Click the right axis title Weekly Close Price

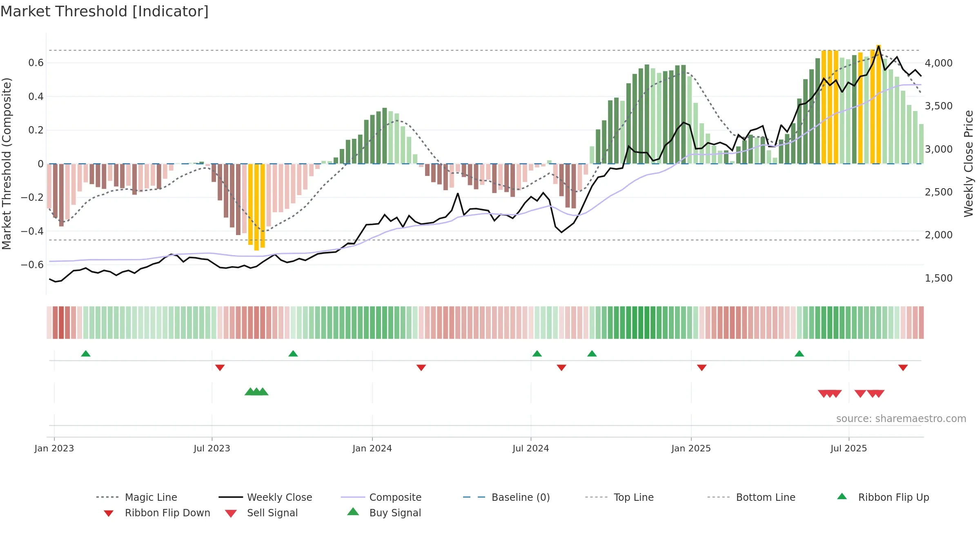(x=969, y=164)
